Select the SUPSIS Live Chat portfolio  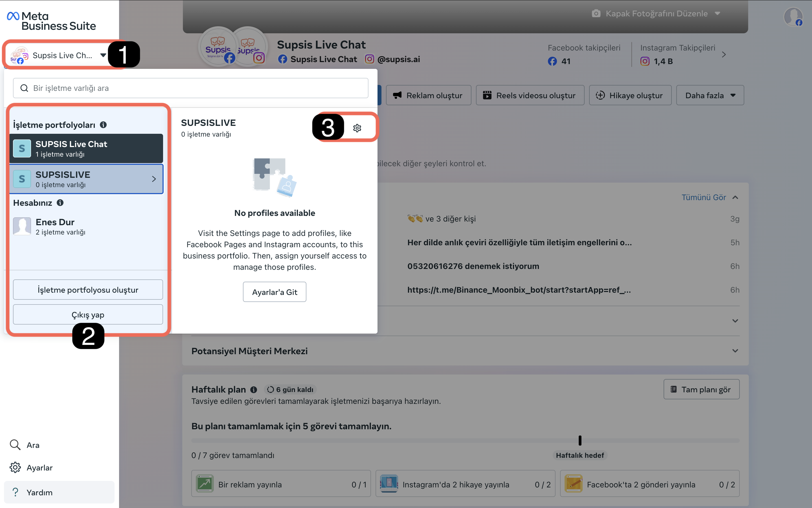coord(86,148)
